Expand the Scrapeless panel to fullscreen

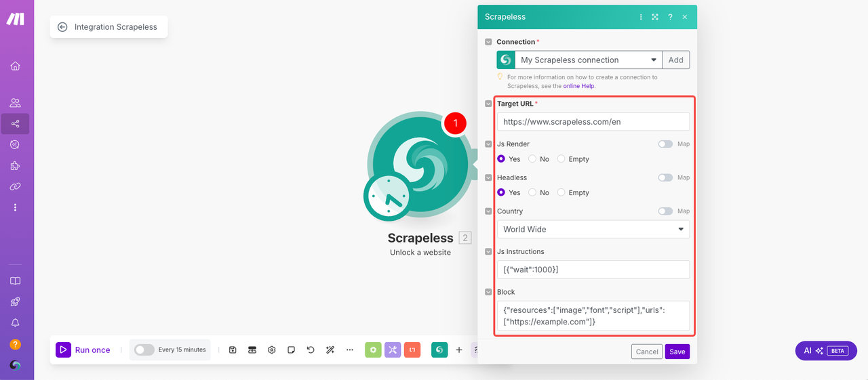tap(655, 17)
